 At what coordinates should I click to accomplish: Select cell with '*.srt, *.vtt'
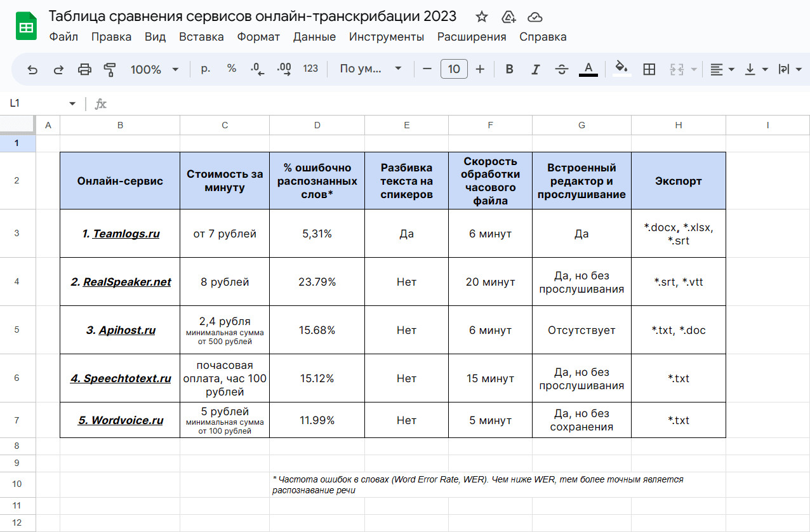tap(679, 282)
